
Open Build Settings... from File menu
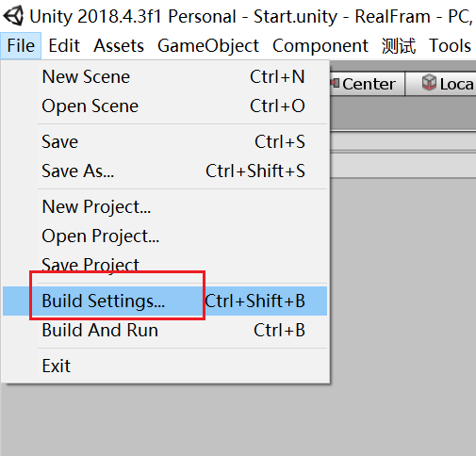(165, 301)
